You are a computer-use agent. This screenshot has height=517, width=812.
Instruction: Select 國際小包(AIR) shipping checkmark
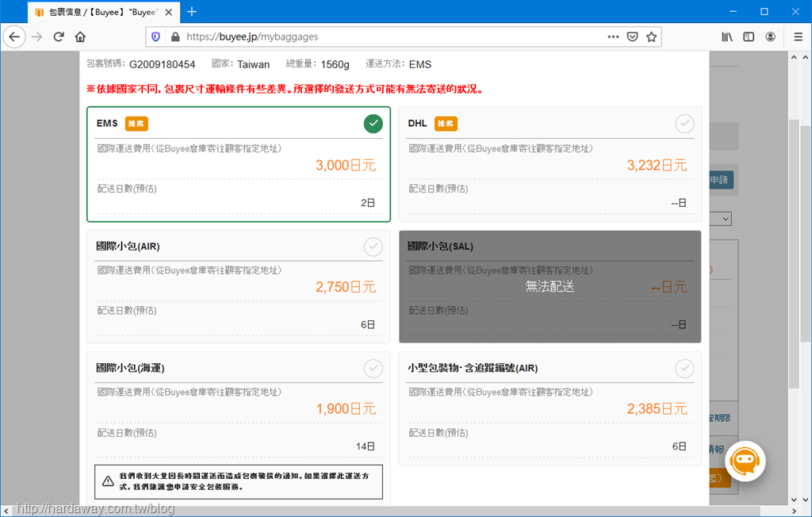pos(373,247)
